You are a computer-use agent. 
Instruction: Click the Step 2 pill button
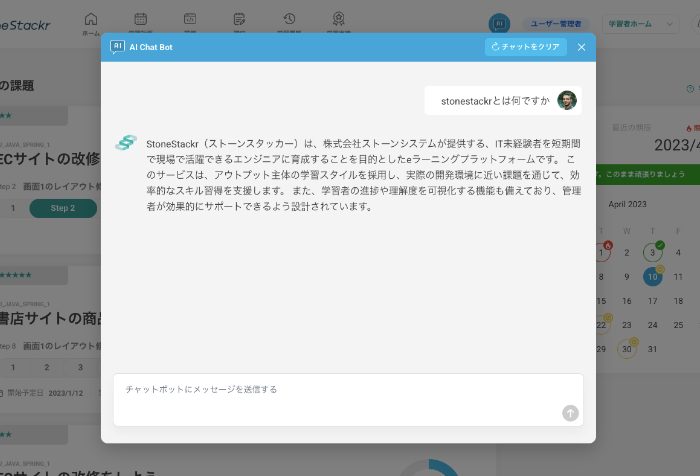point(63,208)
